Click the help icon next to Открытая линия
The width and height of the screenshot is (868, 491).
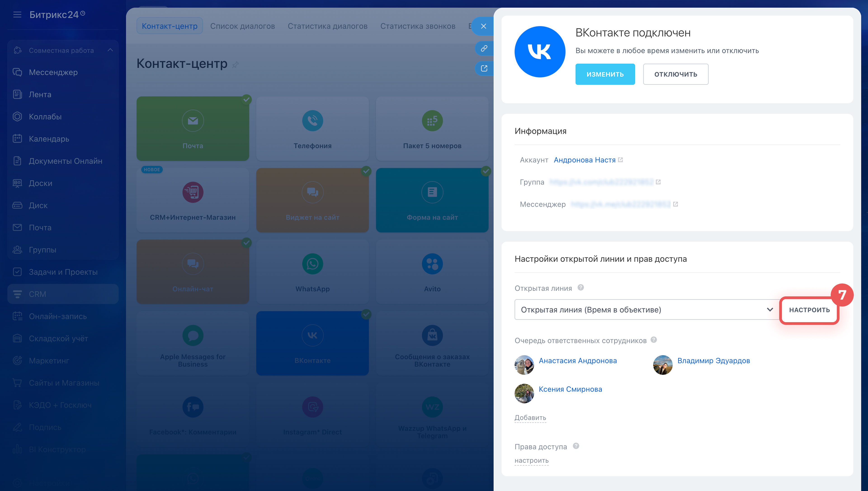click(x=580, y=288)
